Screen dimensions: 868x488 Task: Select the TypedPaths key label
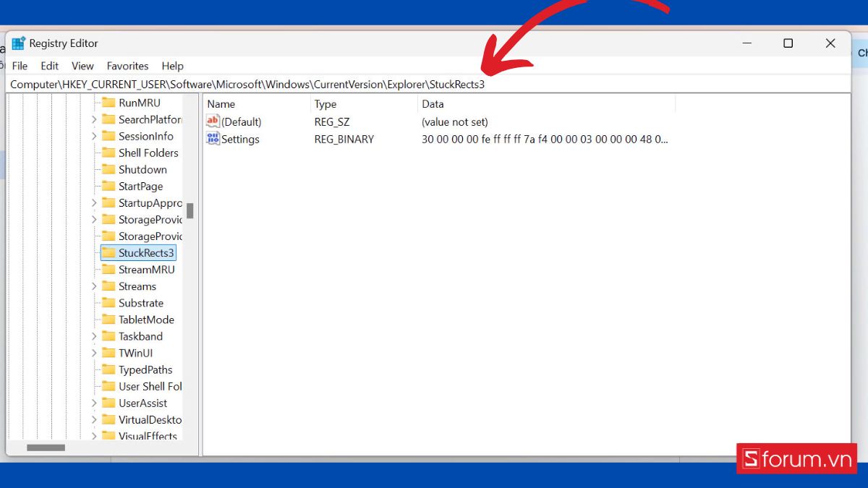click(145, 369)
